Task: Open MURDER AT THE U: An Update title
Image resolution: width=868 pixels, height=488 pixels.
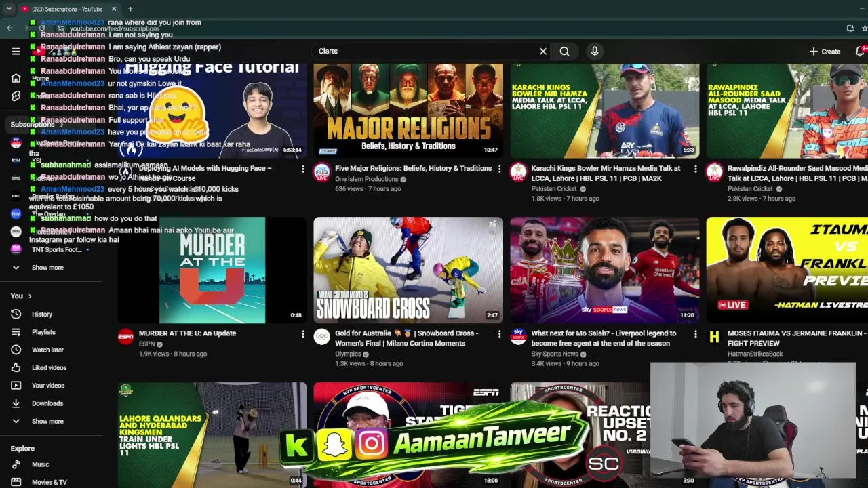Action: coord(187,333)
